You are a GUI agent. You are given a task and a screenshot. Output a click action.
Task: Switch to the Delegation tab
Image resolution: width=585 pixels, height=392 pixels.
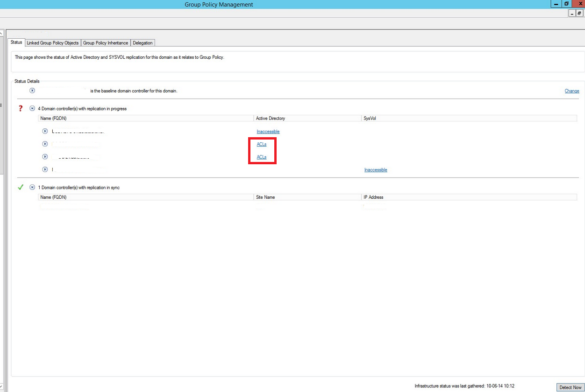click(x=143, y=42)
